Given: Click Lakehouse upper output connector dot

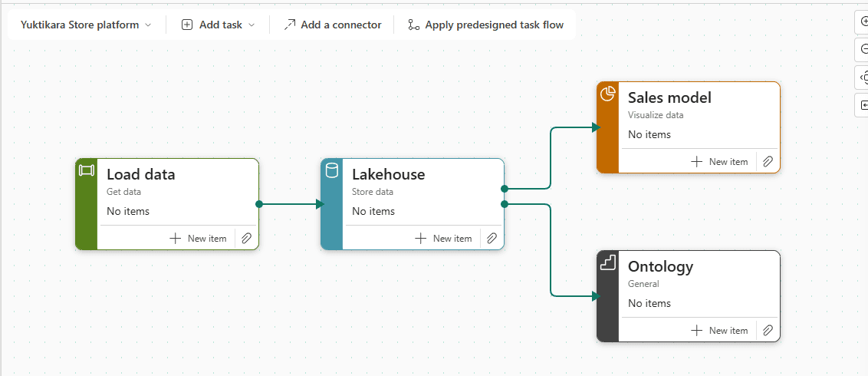Looking at the screenshot, I should pos(505,189).
